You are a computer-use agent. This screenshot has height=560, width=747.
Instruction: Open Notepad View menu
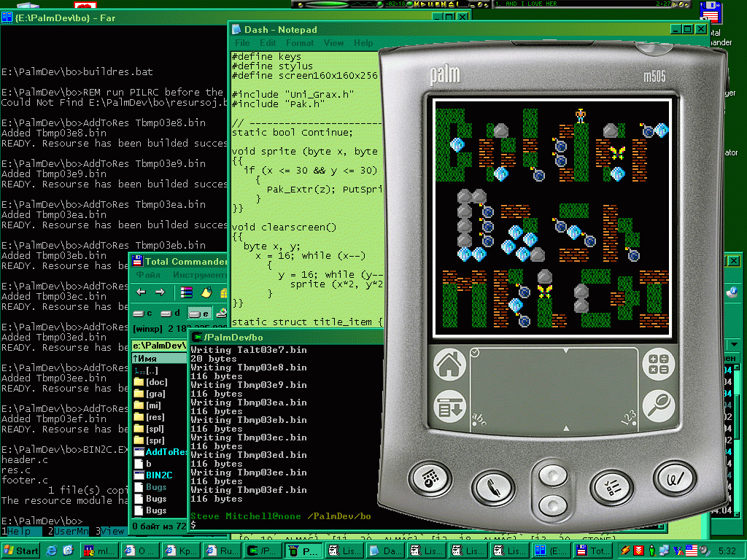click(x=333, y=43)
